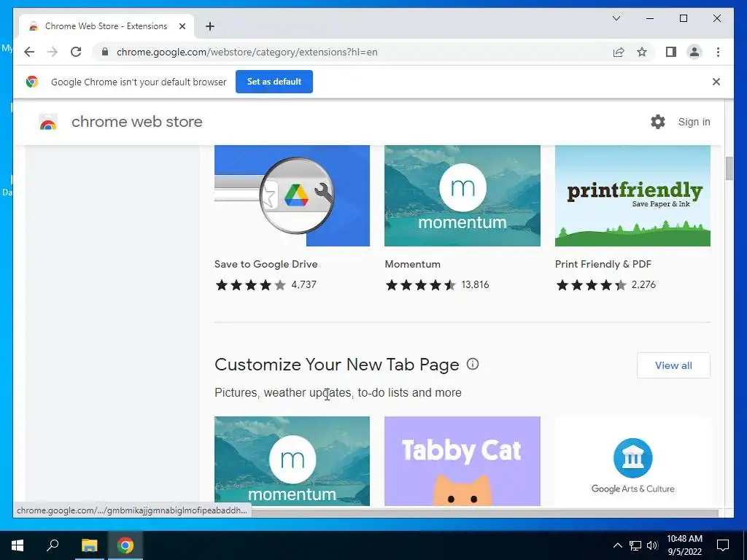747x560 pixels.
Task: Select the Chrome Web Store - Extensions tab
Action: 106,26
